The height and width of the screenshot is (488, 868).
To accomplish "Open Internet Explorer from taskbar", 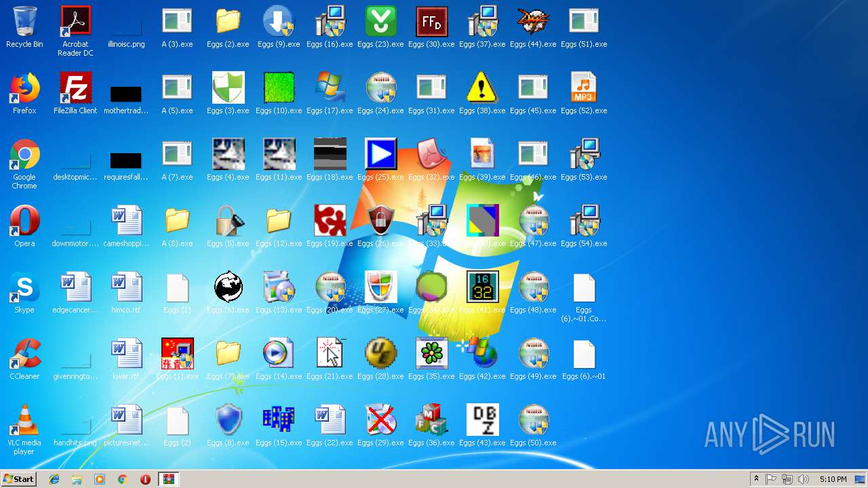I will [x=54, y=479].
